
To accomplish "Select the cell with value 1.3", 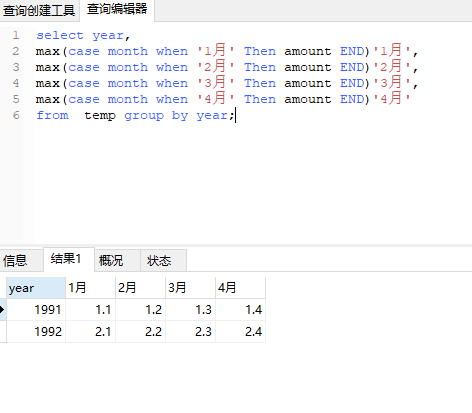I will pos(191,310).
